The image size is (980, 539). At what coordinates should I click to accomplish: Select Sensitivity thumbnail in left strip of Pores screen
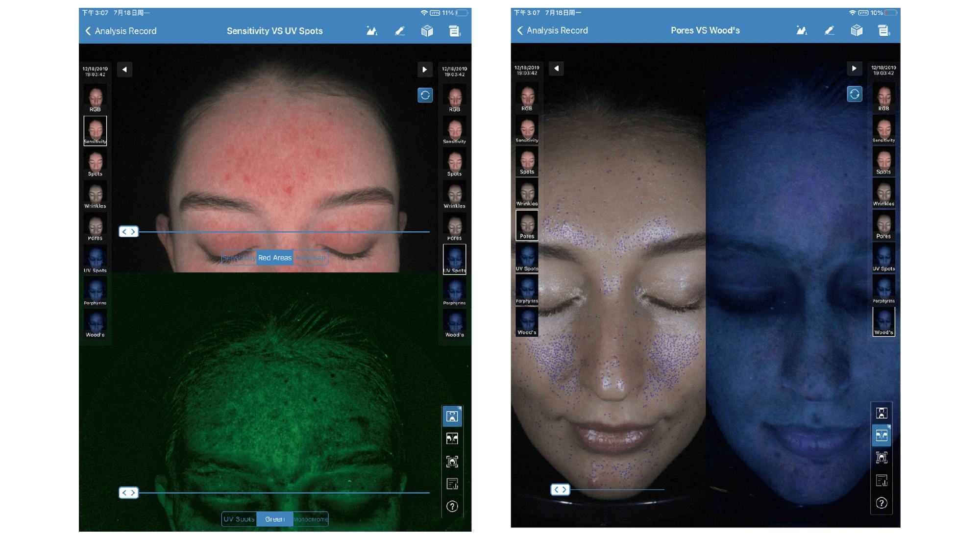point(527,129)
